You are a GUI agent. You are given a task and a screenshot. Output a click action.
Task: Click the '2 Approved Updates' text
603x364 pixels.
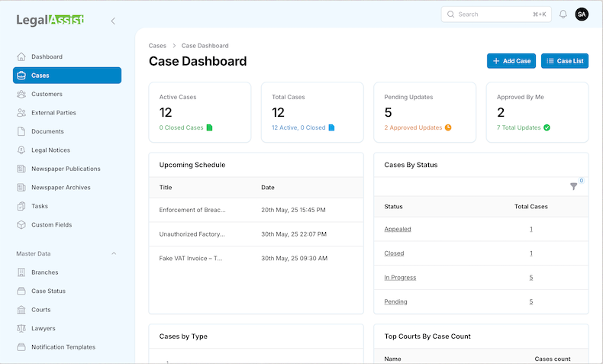click(413, 127)
